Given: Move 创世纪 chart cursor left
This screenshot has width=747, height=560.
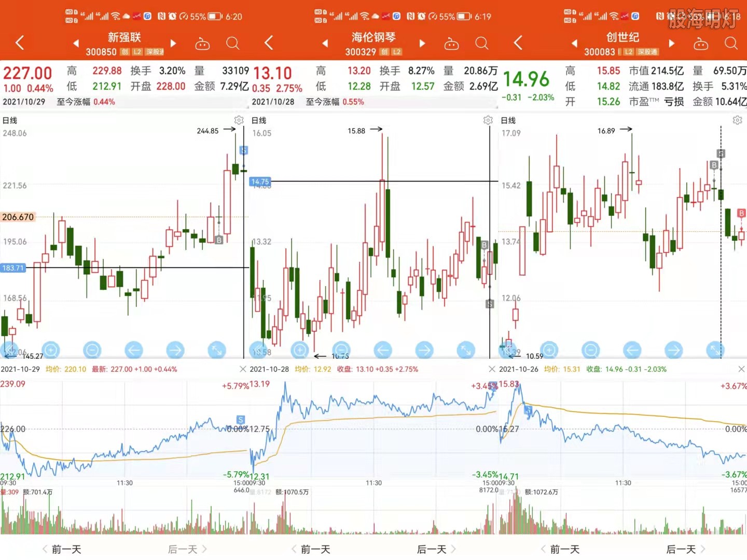Looking at the screenshot, I should point(632,351).
